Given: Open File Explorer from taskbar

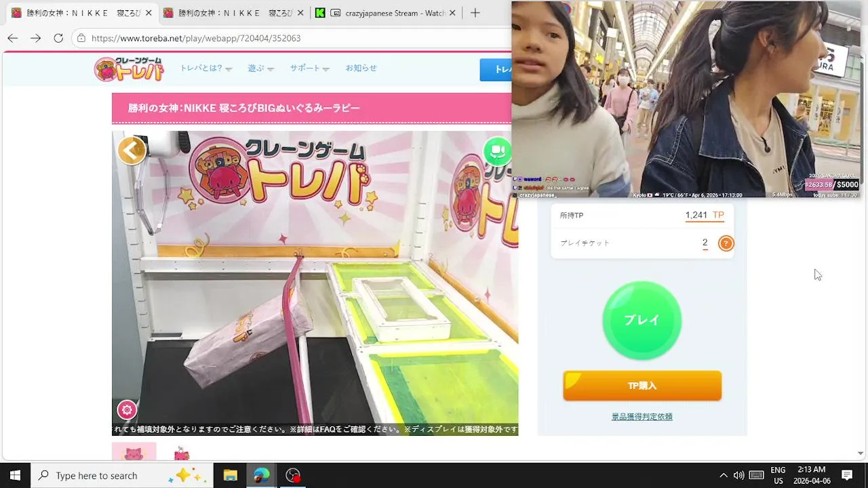Looking at the screenshot, I should 230,475.
